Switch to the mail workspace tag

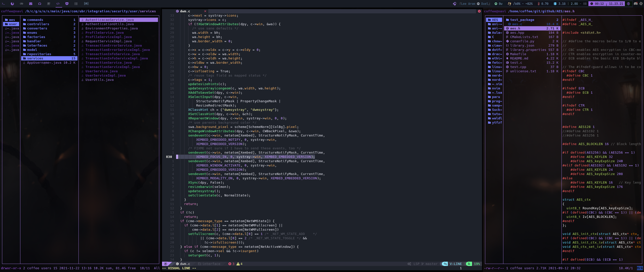(30, 4)
